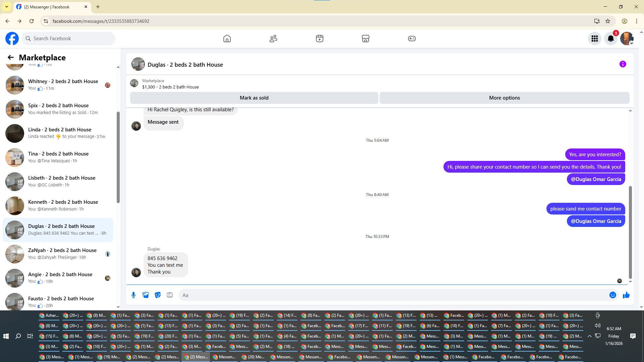Open emoji picker in message box
Image resolution: width=644 pixels, height=362 pixels.
click(x=612, y=295)
